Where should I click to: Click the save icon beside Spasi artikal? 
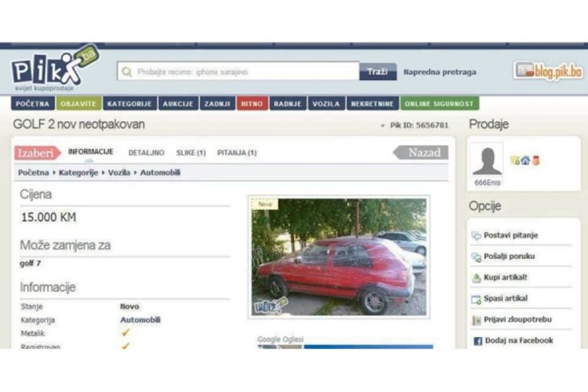tap(476, 299)
